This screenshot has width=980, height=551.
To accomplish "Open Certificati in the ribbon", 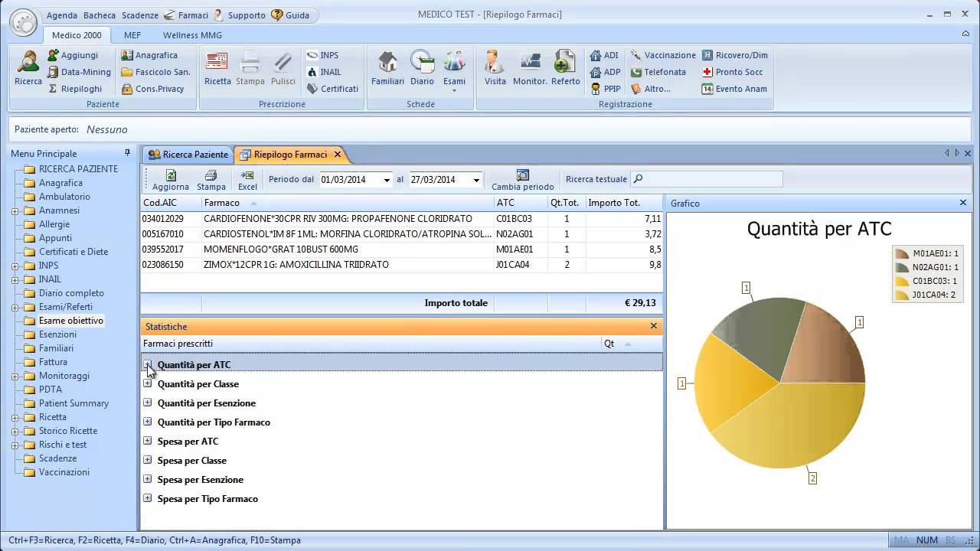I will (x=332, y=89).
